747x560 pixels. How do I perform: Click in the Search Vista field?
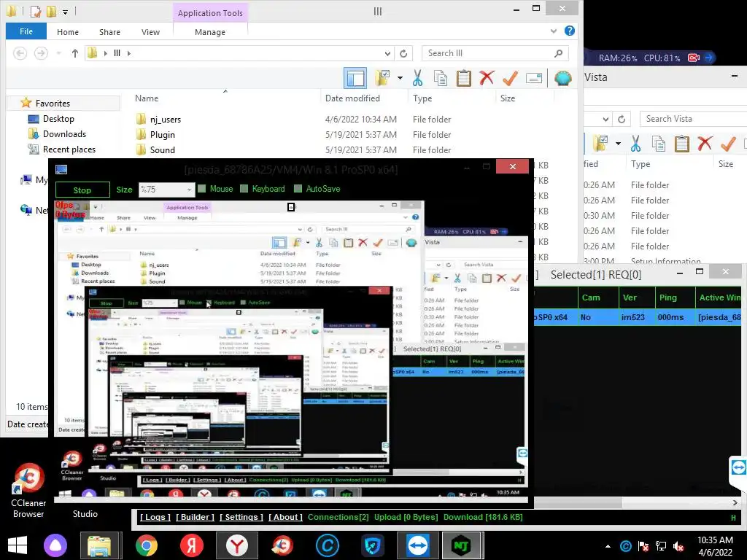693,119
